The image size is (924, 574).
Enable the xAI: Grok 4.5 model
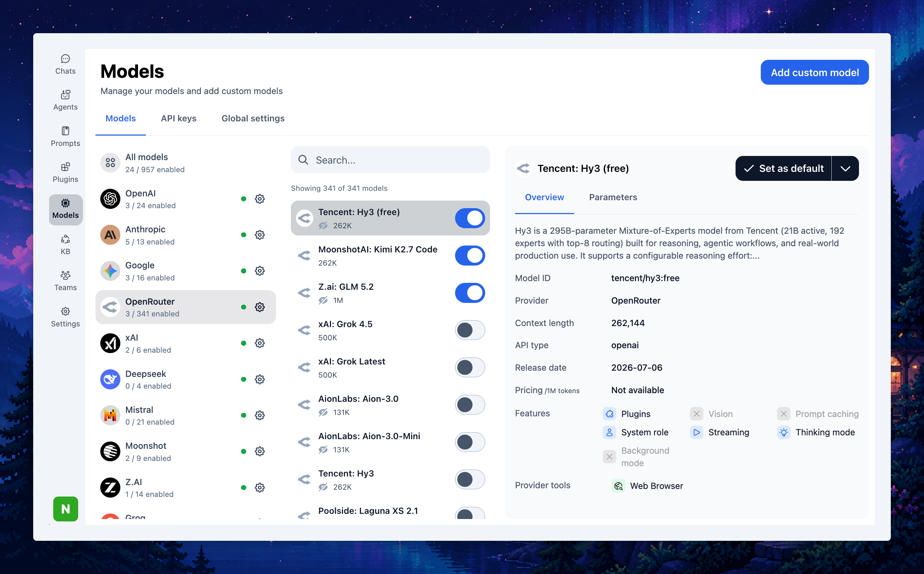pos(470,330)
